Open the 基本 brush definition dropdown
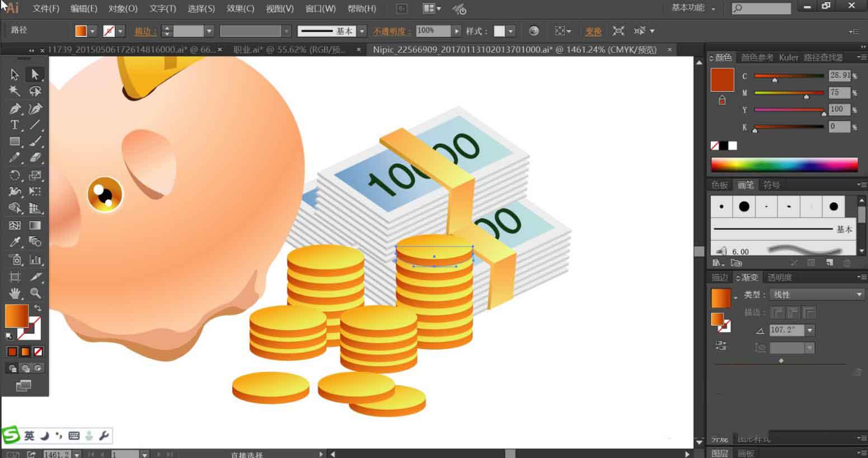This screenshot has width=868, height=458. click(x=362, y=31)
